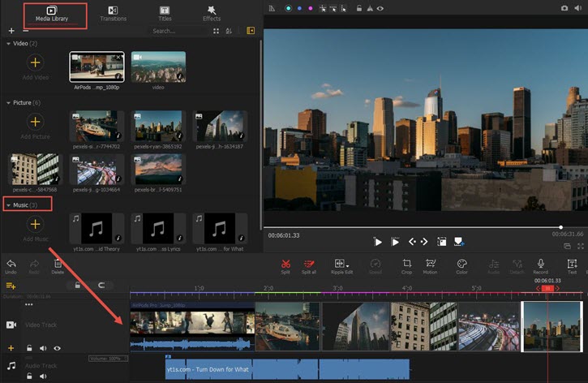Click the Split scissors tool

point(285,265)
